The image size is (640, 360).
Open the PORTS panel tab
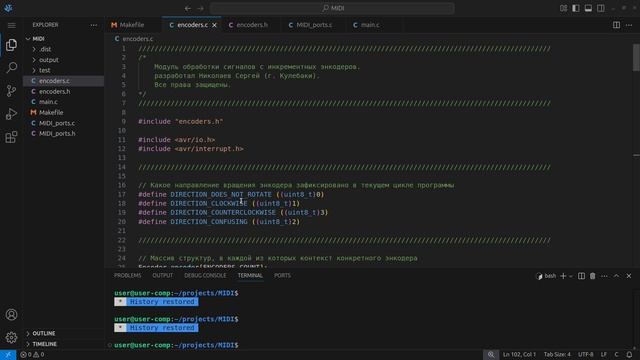pyautogui.click(x=282, y=276)
